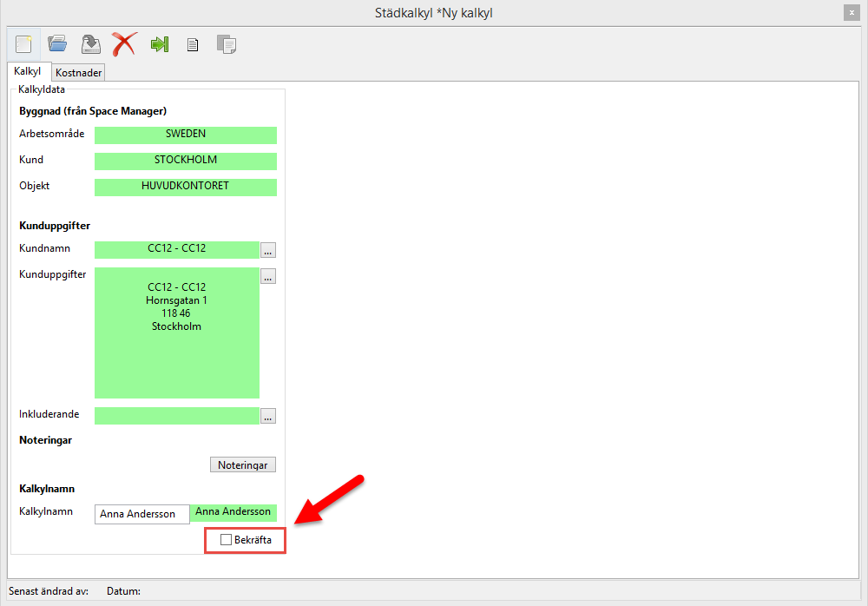Select the Objekt field showing HUVUDKONTORET
The height and width of the screenshot is (606, 868).
pos(185,187)
